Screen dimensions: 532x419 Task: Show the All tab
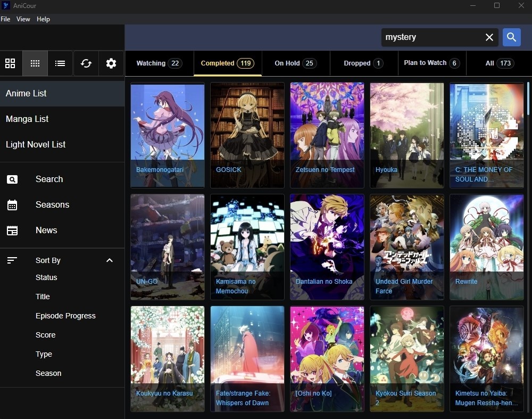coord(499,63)
